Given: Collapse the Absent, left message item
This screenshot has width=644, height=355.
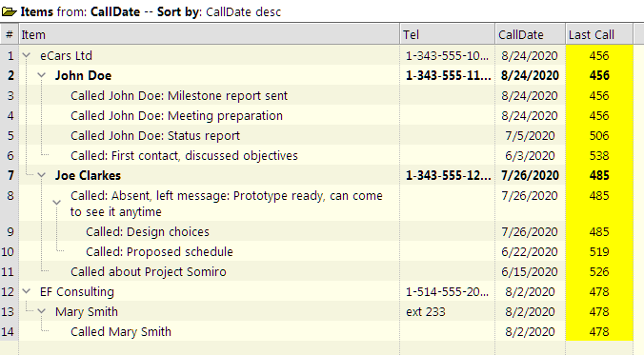Looking at the screenshot, I should [x=56, y=203].
